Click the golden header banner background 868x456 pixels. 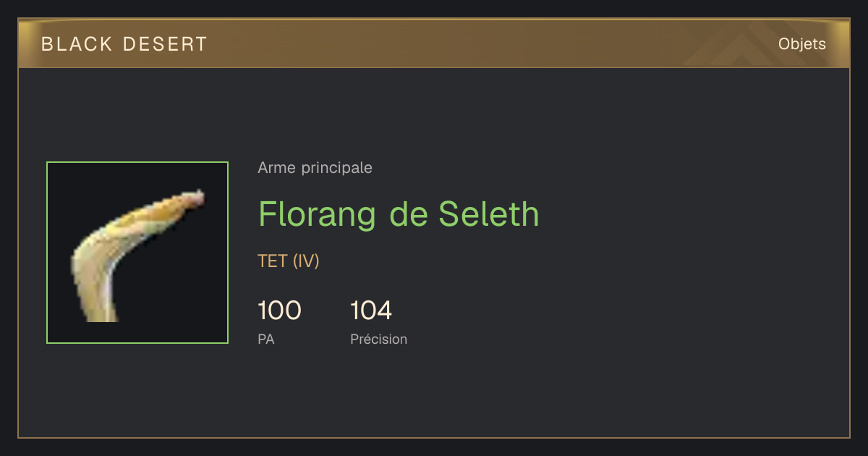[x=434, y=43]
